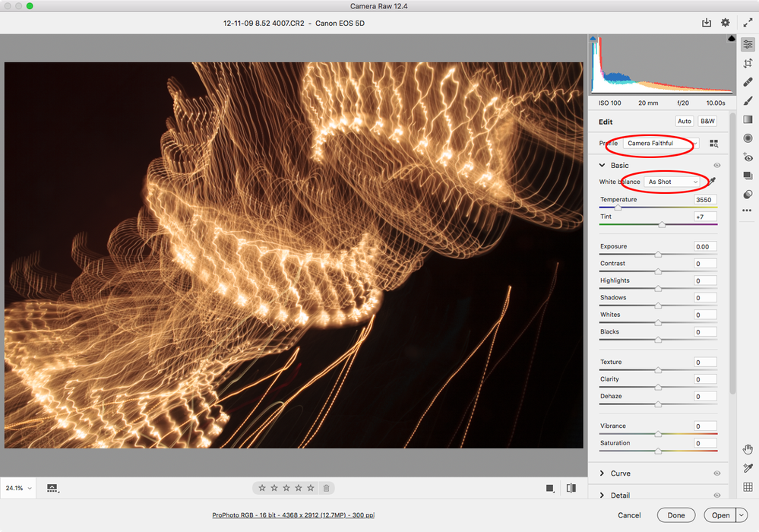Click the Tint slider handle

(x=662, y=225)
